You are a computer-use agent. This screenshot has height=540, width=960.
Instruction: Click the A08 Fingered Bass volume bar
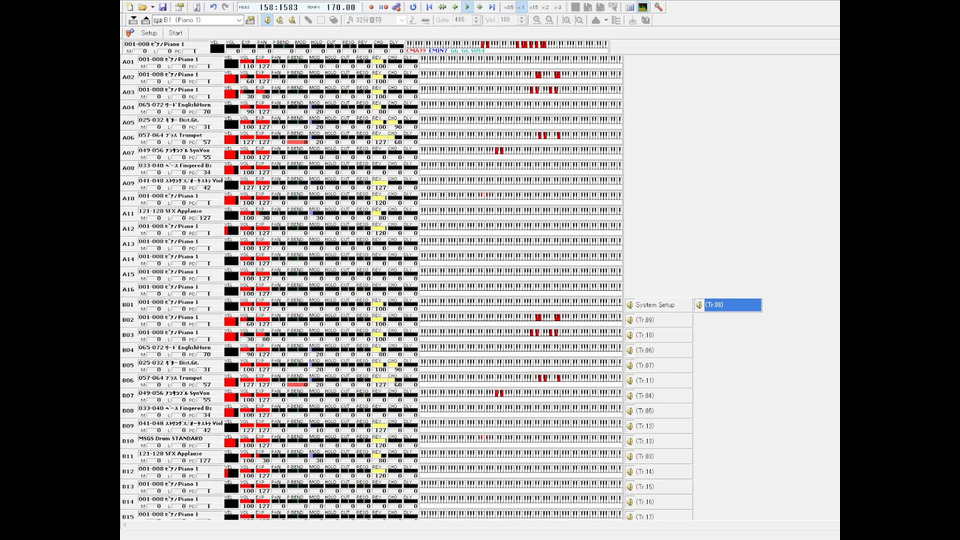tap(247, 168)
